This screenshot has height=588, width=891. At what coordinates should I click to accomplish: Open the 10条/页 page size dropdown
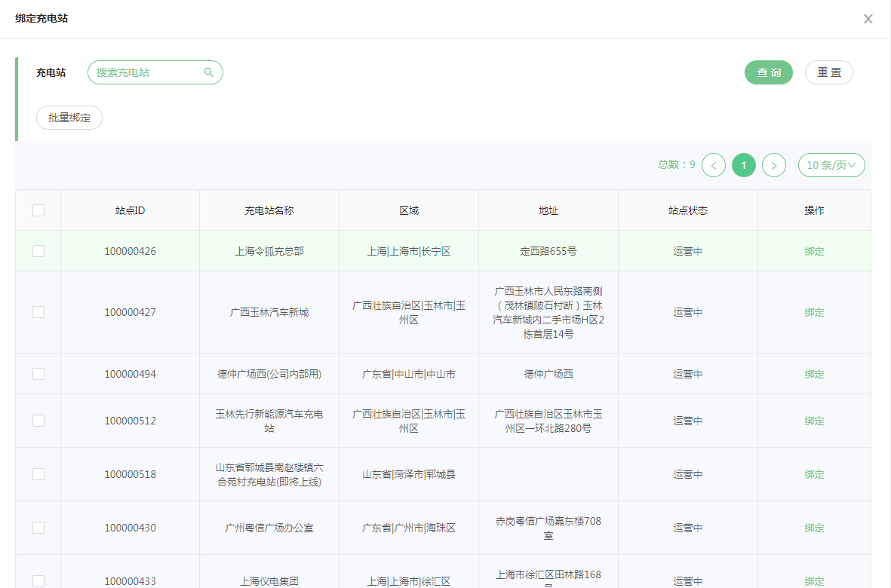pyautogui.click(x=831, y=165)
